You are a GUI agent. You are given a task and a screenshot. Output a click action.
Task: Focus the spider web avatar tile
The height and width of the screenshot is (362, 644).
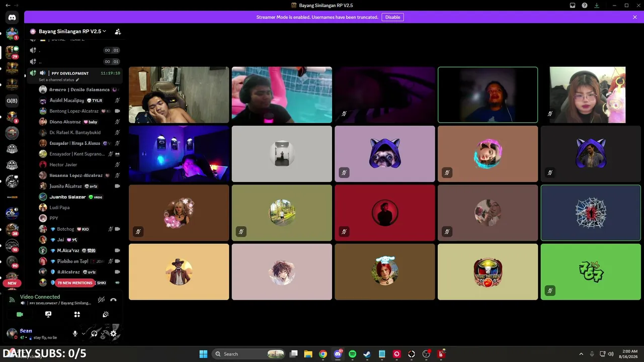coord(591,213)
